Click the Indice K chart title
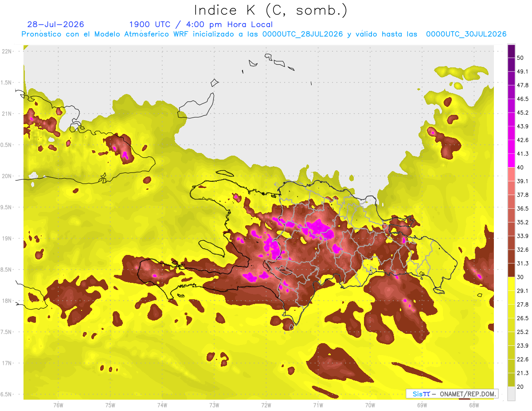Viewport: 532px width, 411px height. (x=270, y=10)
